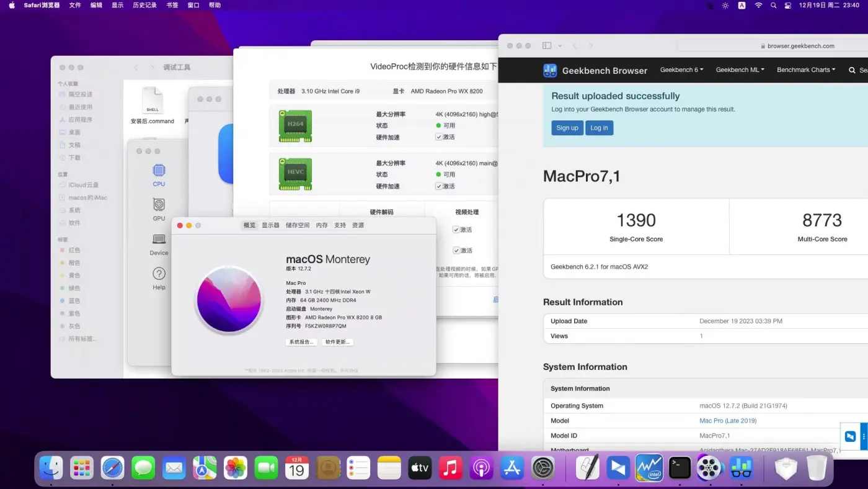Click the Safari sidebar toggle icon
The image size is (868, 489).
(x=547, y=46)
